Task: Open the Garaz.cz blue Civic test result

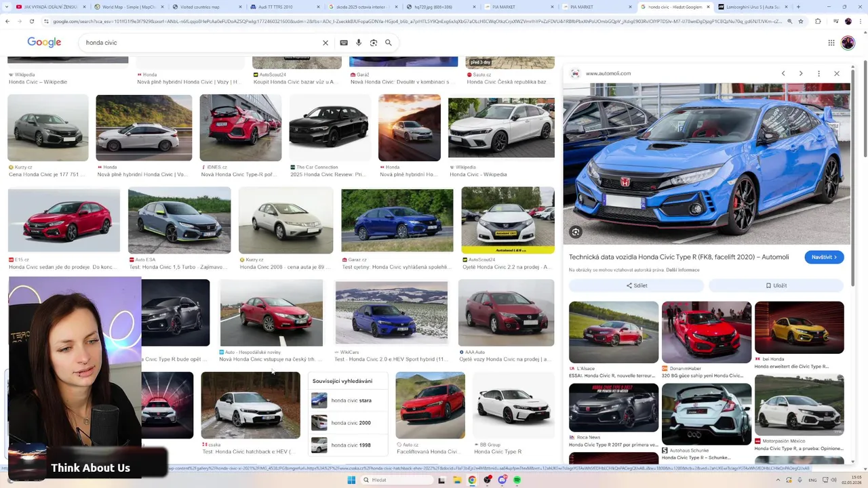Action: point(397,220)
